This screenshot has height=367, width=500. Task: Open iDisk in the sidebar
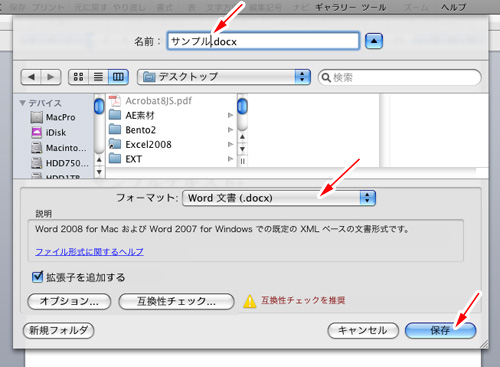[49, 133]
